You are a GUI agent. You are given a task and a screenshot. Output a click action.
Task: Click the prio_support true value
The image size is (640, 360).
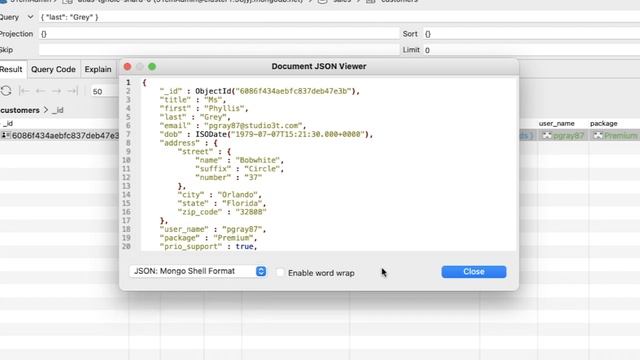(x=244, y=247)
